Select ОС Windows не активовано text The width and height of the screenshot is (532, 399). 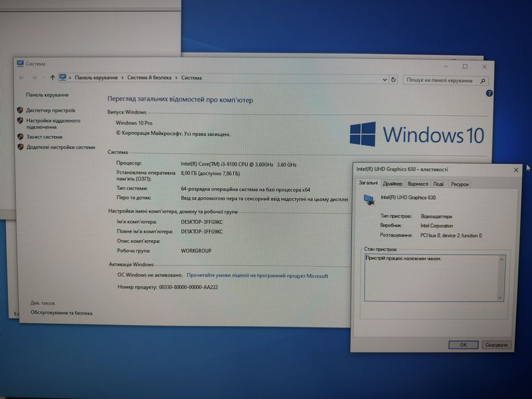[149, 275]
